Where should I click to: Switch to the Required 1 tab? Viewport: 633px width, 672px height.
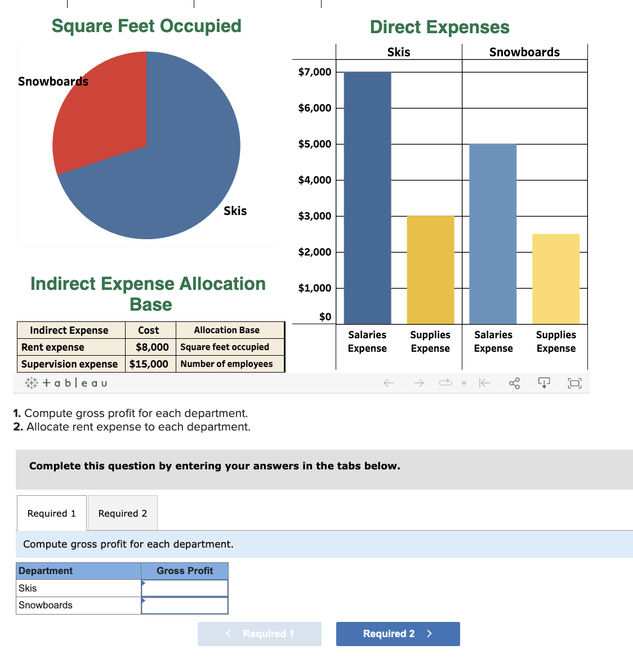click(x=51, y=513)
